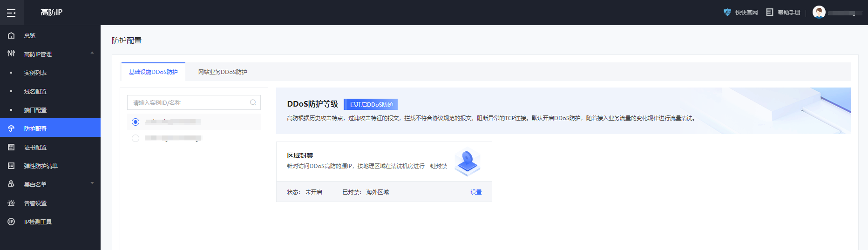
Task: Click the search magnifier in instance field
Action: (x=253, y=102)
